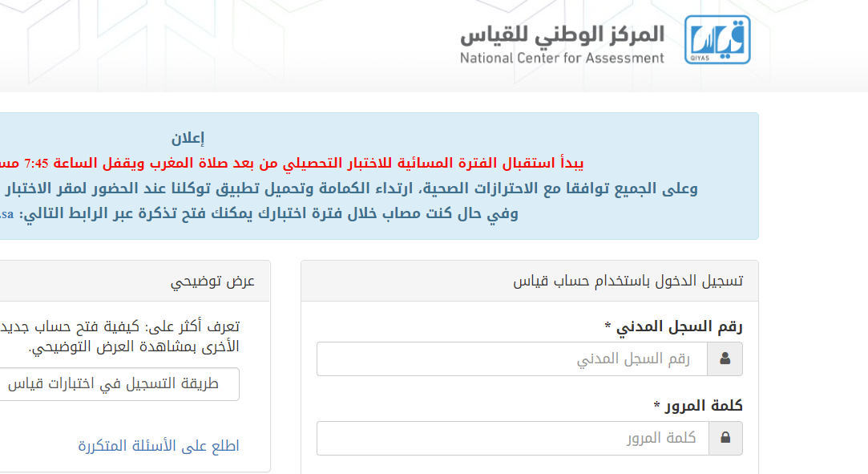Click the lock icon beside password field
This screenshot has height=474, width=868.
[x=725, y=438]
